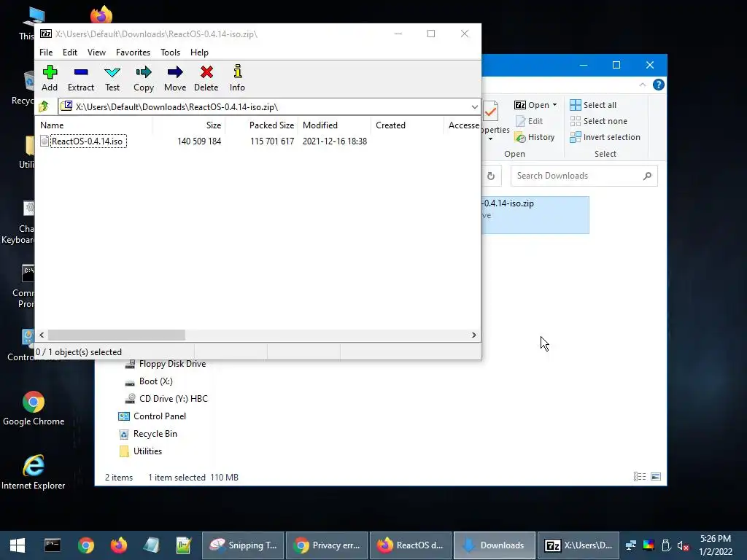Image resolution: width=747 pixels, height=560 pixels.
Task: Open Command Prompt from taskbar
Action: [53, 545]
